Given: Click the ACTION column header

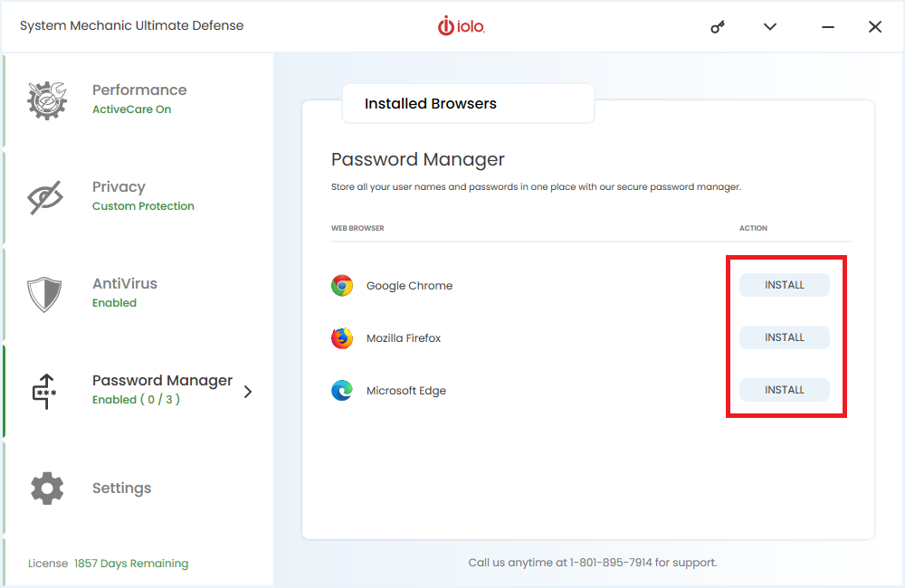Looking at the screenshot, I should point(753,228).
